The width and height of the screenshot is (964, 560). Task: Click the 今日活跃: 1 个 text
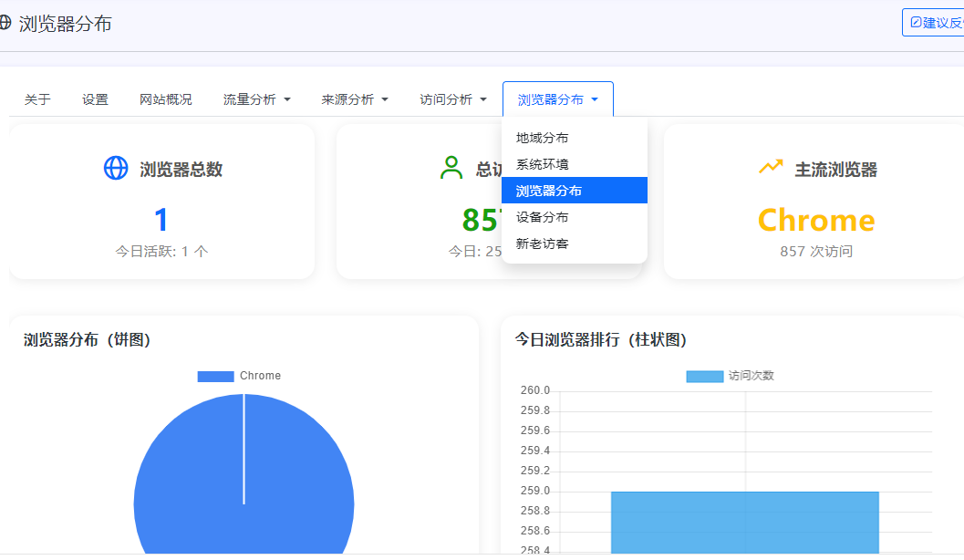point(161,252)
